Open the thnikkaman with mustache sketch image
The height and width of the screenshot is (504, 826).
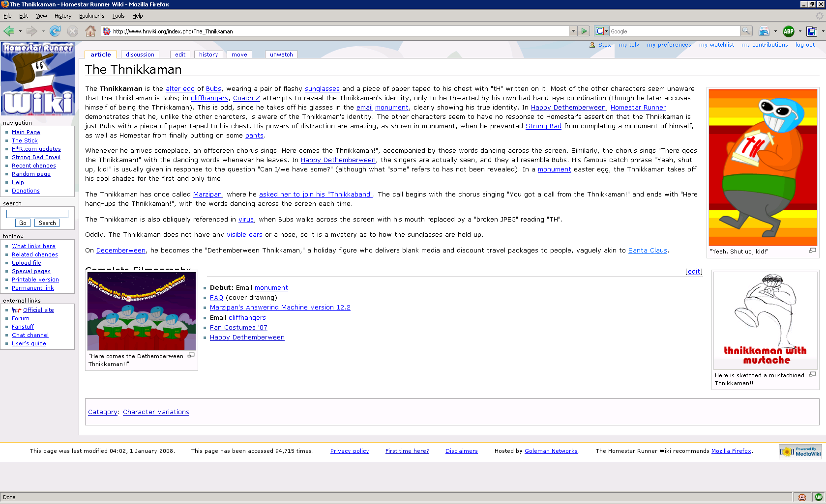click(x=765, y=321)
